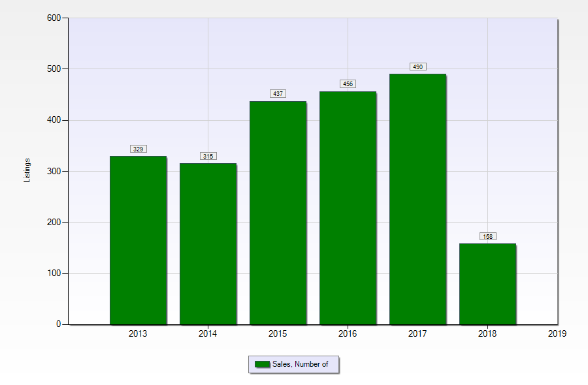
Task: Select the 300 y-axis tick label
Action: pos(54,171)
